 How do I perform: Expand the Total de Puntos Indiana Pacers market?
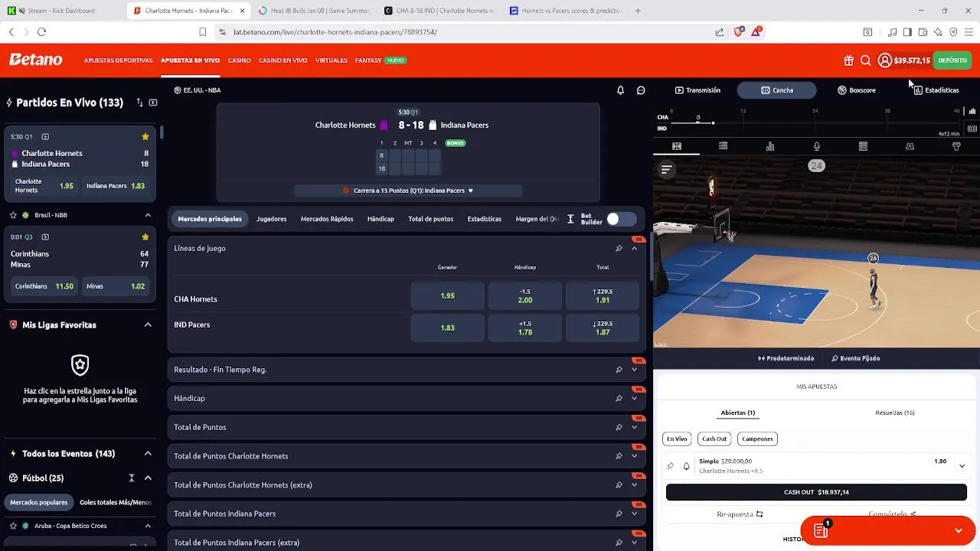634,514
